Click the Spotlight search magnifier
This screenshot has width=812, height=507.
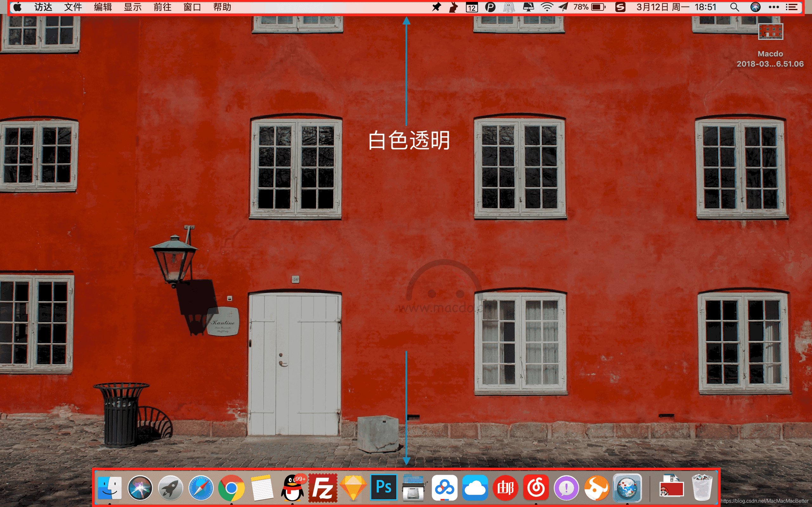click(734, 7)
